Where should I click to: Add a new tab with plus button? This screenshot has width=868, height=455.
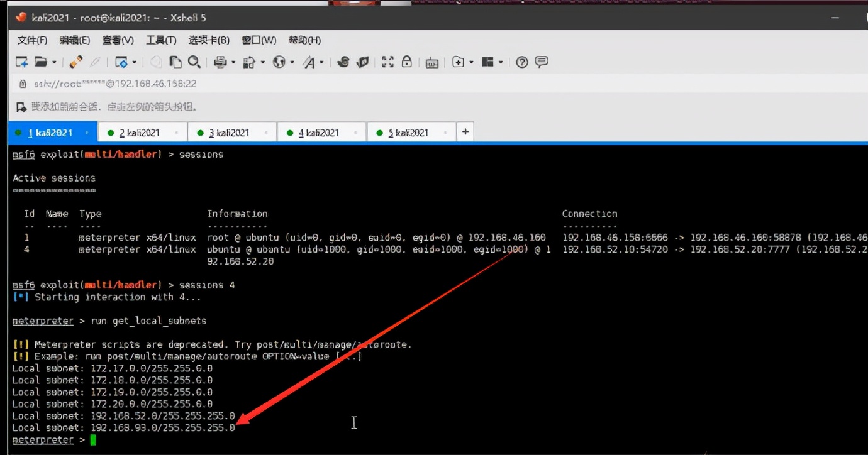(465, 132)
